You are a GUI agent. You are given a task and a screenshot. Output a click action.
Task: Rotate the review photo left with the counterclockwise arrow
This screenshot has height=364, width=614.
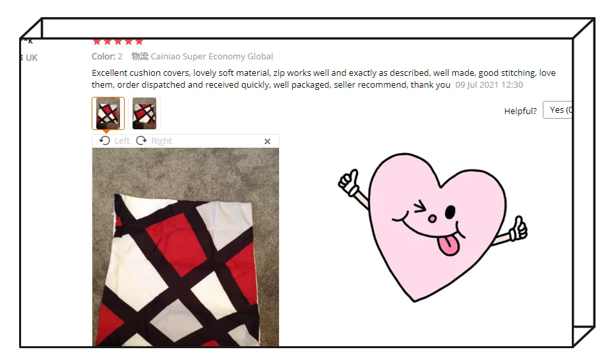(105, 140)
